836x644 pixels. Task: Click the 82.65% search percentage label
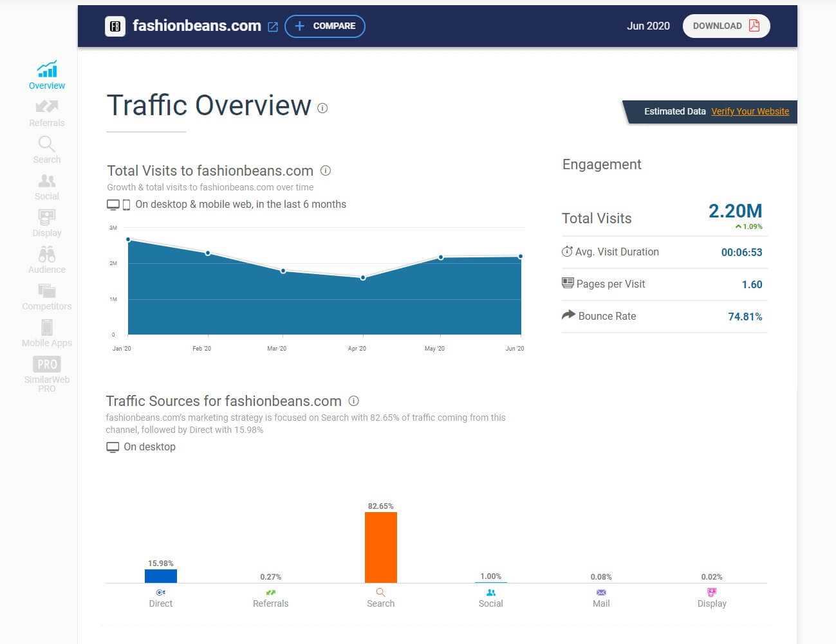tap(381, 506)
